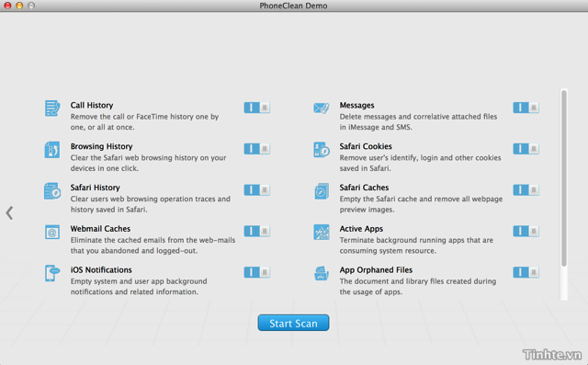Turn off iOS Notifications switch
Image resolution: width=588 pixels, height=365 pixels.
point(257,272)
